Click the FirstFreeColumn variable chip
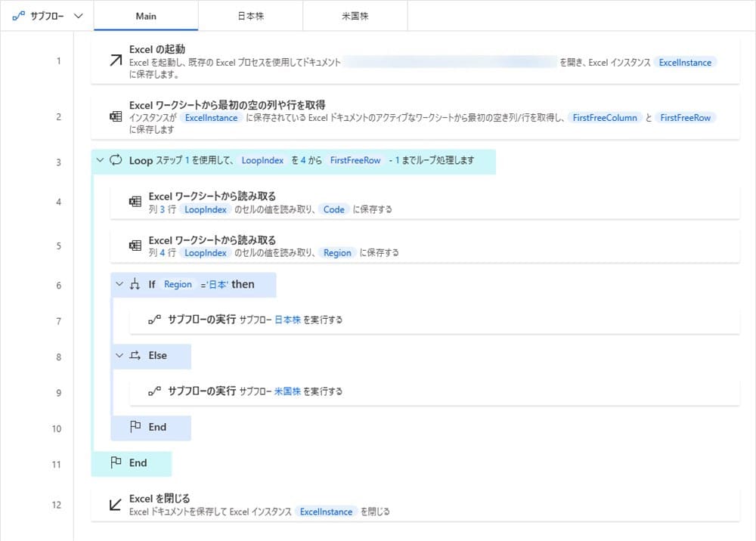 [x=605, y=118]
